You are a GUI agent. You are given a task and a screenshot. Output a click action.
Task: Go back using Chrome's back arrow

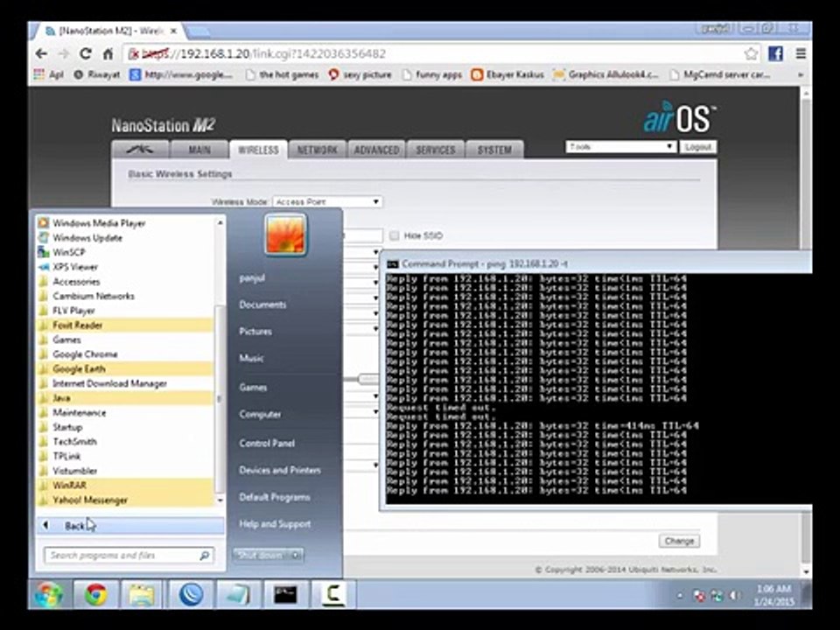[41, 53]
